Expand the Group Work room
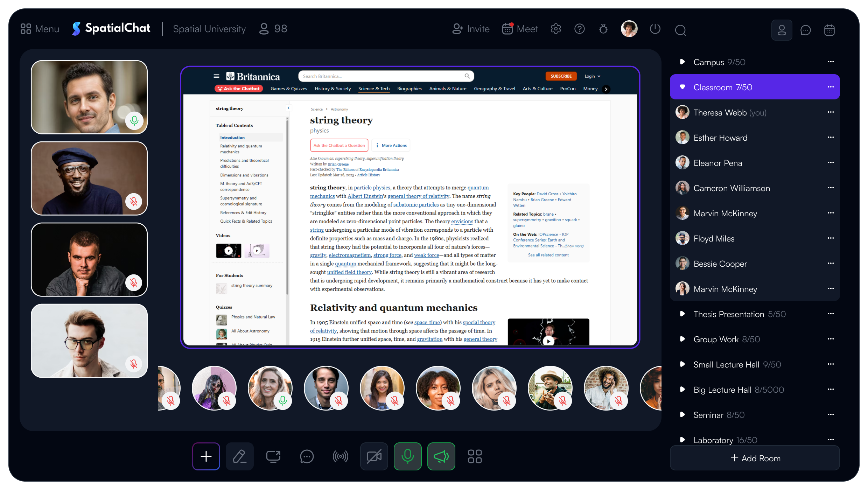The image size is (868, 490). 682,339
